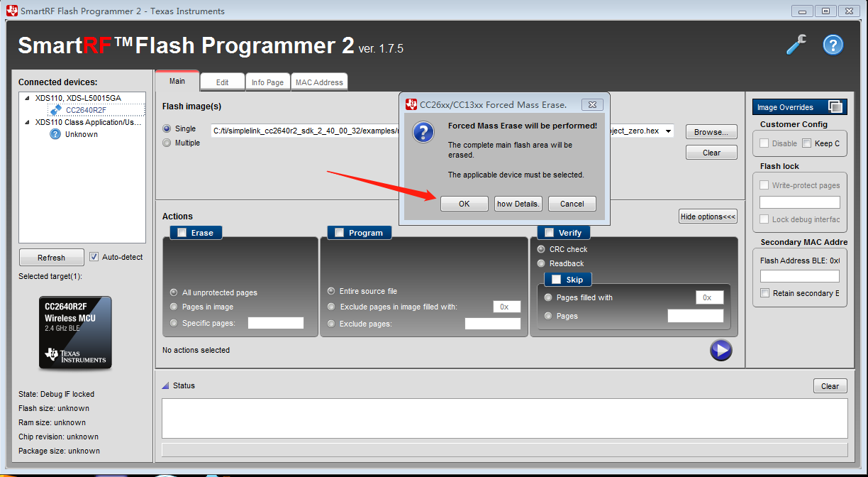
Task: Select the Unknown tree item
Action: point(82,134)
